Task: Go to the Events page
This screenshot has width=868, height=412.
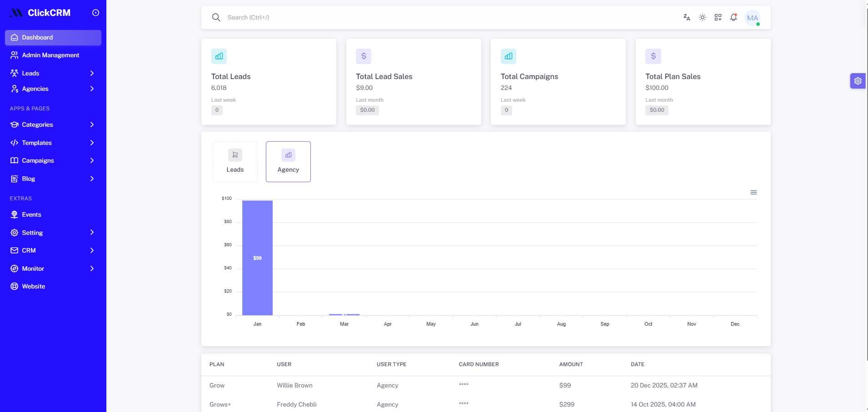Action: pos(31,214)
